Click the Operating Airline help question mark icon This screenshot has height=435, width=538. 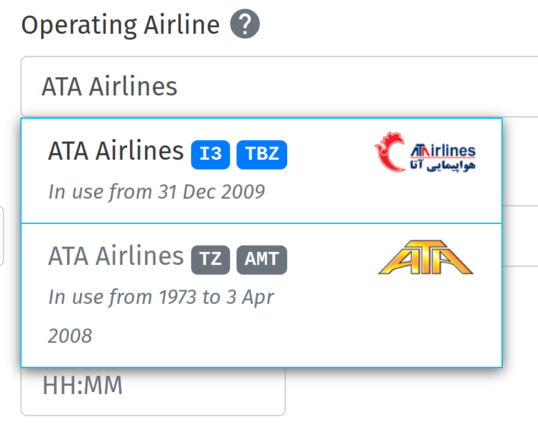(245, 24)
